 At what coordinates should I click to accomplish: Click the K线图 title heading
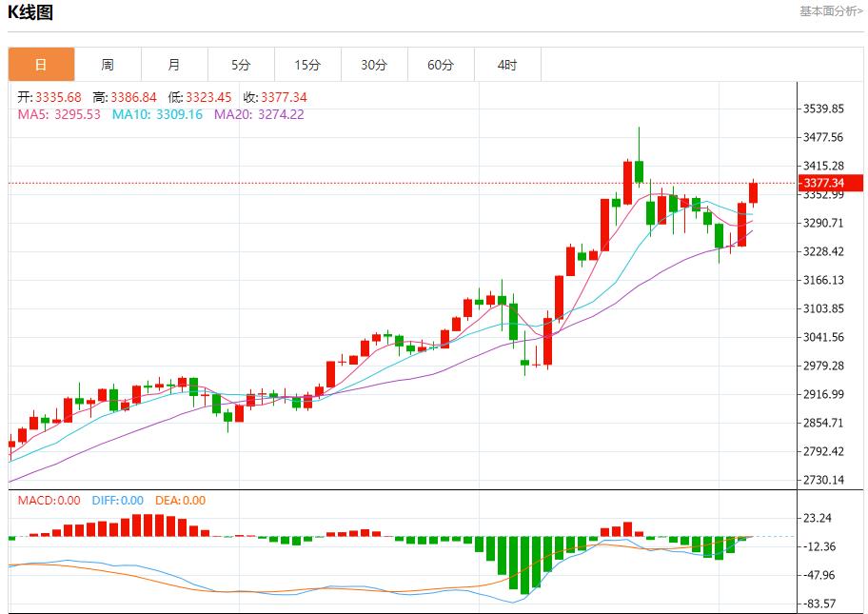tap(30, 12)
